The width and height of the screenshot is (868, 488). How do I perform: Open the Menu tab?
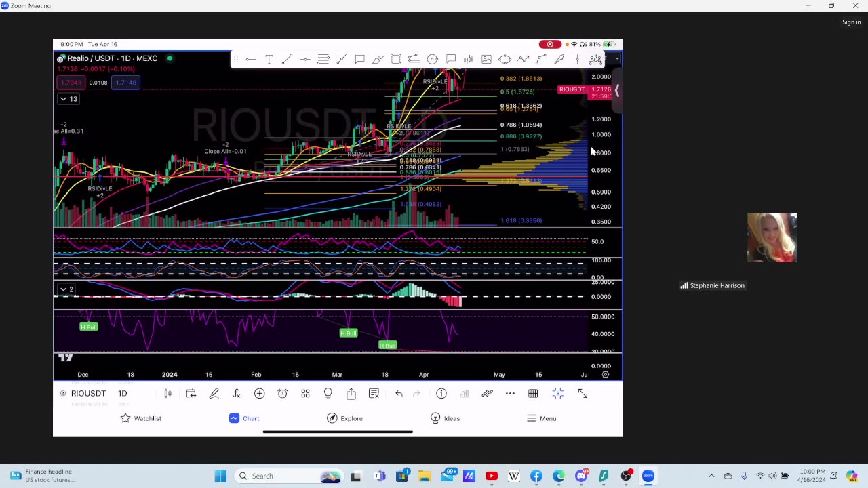(542, 418)
